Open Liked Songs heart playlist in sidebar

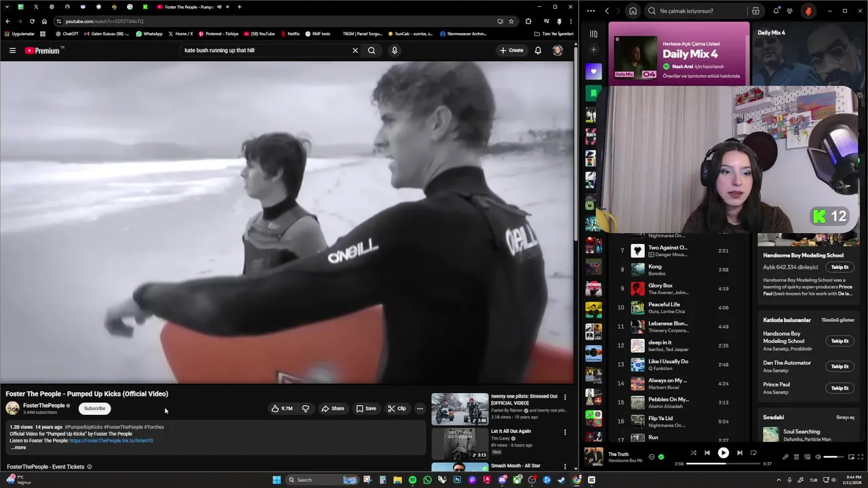pyautogui.click(x=593, y=71)
